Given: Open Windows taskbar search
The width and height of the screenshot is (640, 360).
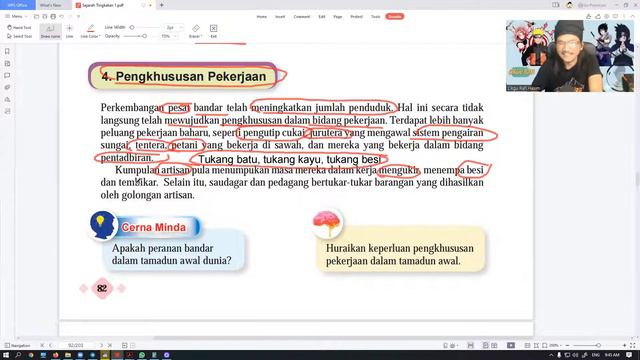Looking at the screenshot, I should pos(18,355).
